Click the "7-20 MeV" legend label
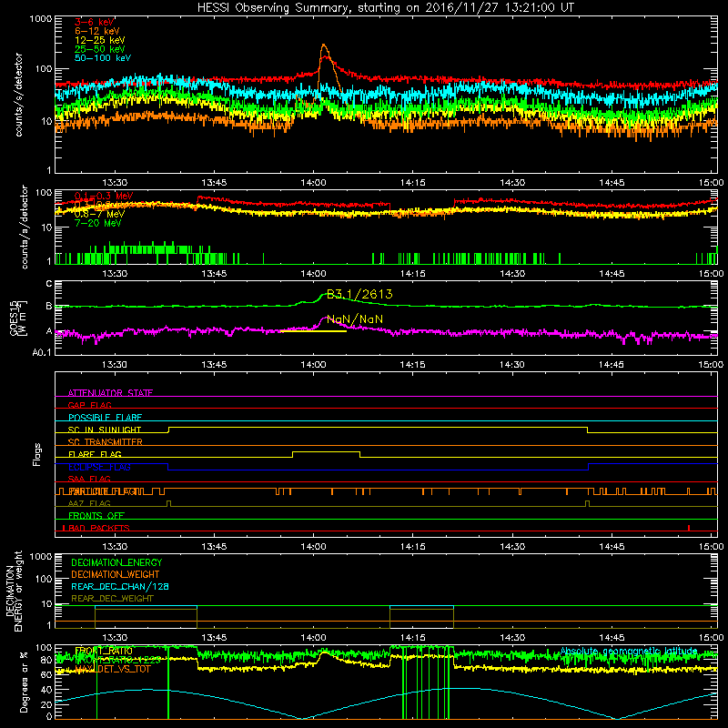This screenshot has width=728, height=728. (x=98, y=223)
